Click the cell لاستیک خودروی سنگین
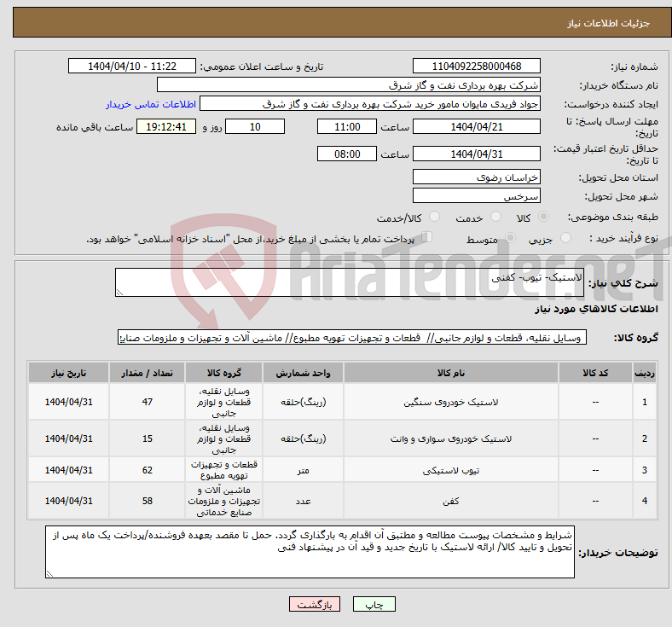The width and height of the screenshot is (672, 627). (451, 402)
